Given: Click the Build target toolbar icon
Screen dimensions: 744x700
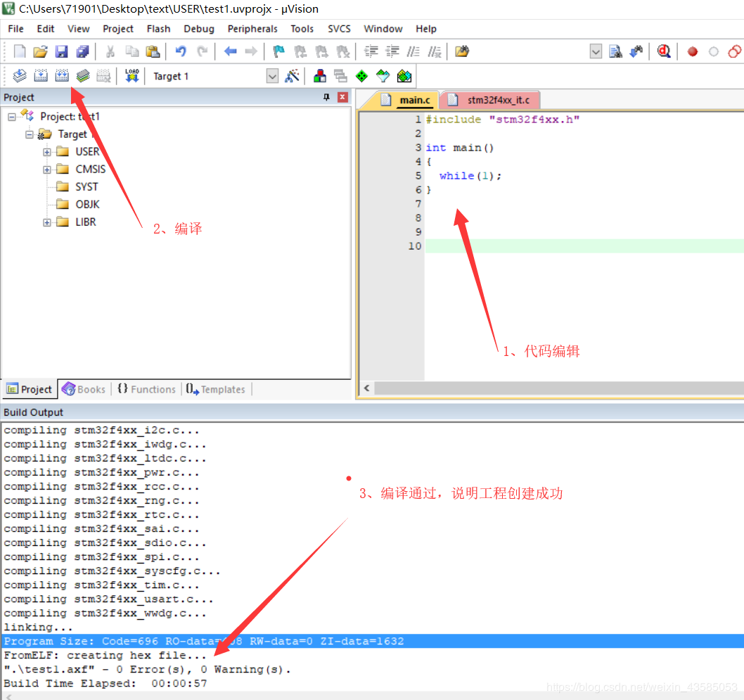Looking at the screenshot, I should pos(41,76).
